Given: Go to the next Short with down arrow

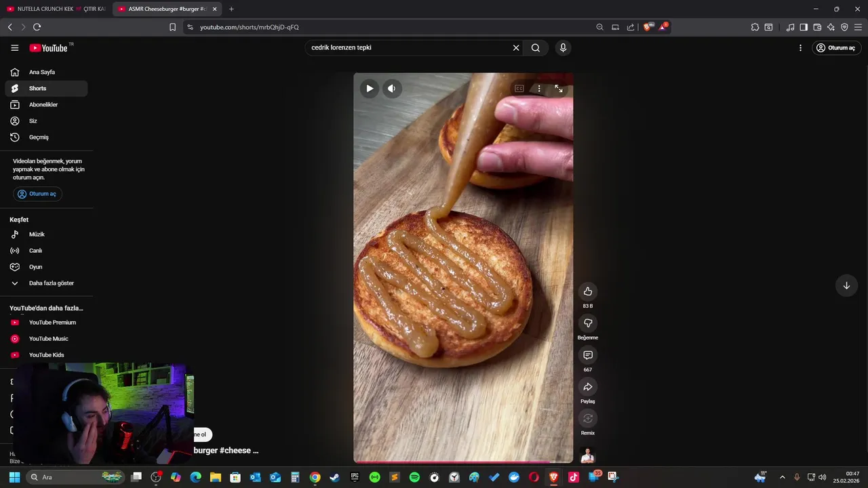Looking at the screenshot, I should 846,285.
